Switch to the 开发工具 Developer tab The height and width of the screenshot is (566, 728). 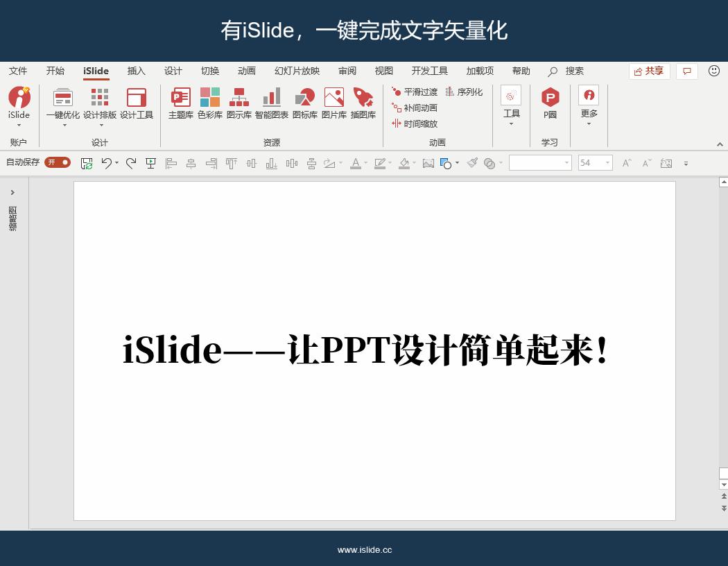pos(429,71)
